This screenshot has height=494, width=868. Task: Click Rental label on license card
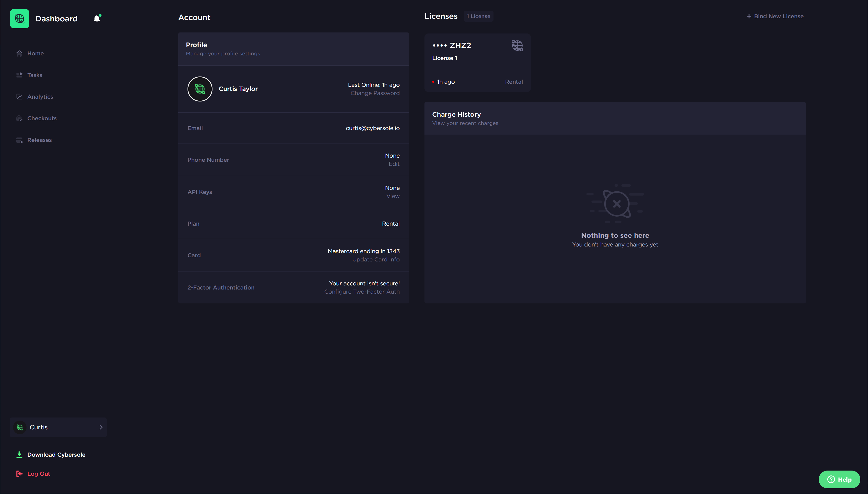pos(514,82)
